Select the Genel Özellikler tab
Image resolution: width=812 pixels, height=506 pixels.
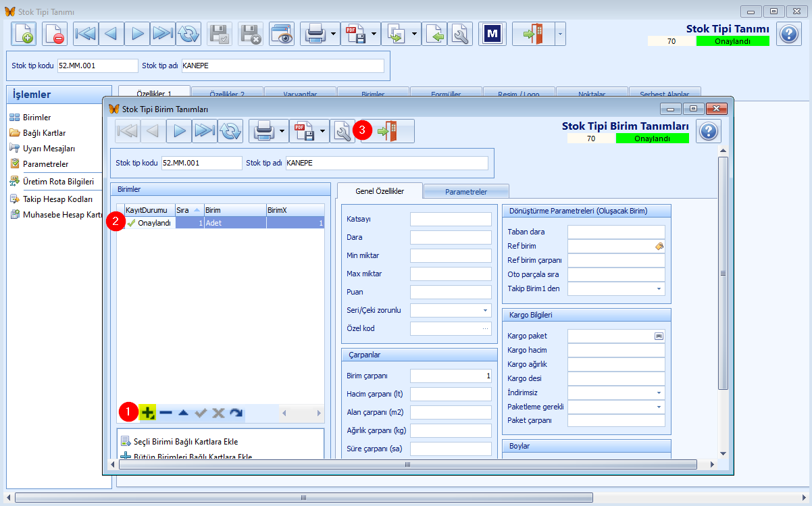[380, 191]
